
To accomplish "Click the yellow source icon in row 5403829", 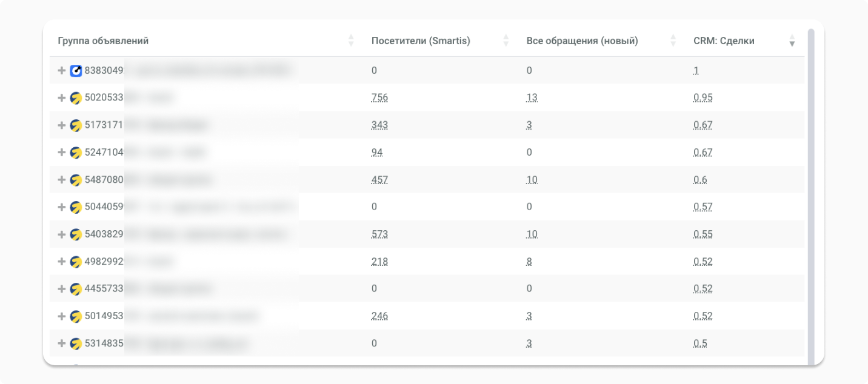I will (x=76, y=234).
